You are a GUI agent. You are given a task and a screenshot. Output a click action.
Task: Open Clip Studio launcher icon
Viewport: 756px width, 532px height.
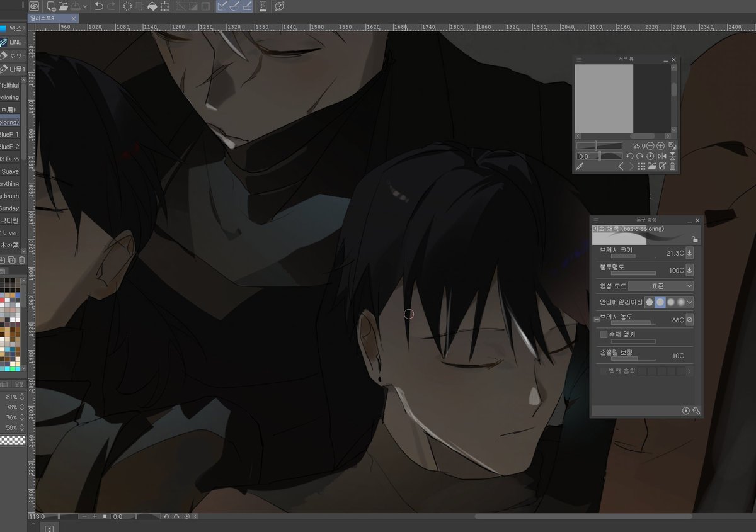tap(35, 6)
